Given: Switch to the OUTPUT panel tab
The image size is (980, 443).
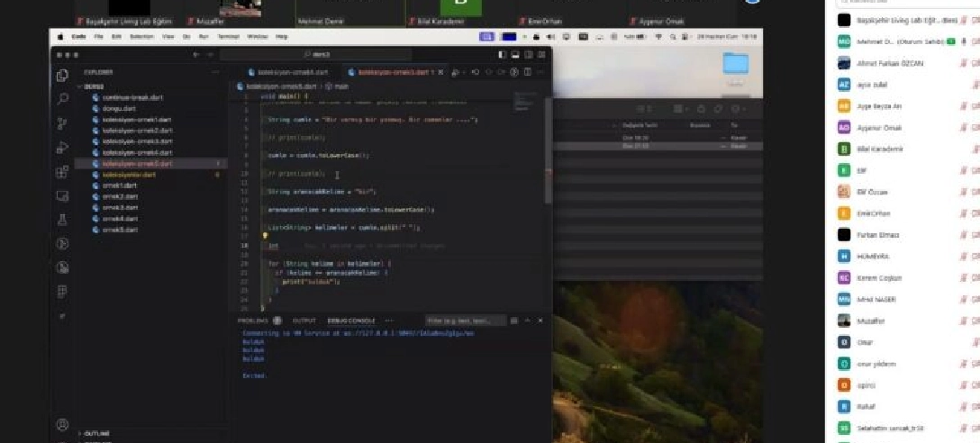Looking at the screenshot, I should pyautogui.click(x=304, y=321).
